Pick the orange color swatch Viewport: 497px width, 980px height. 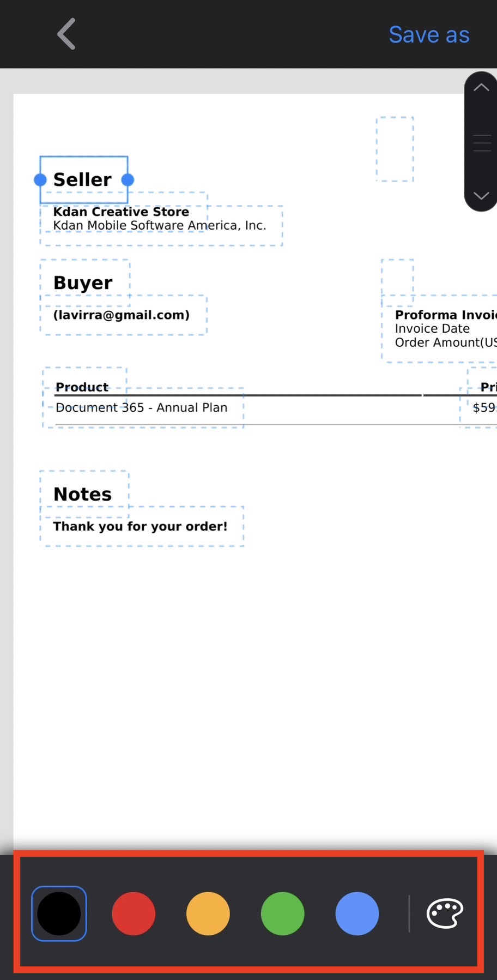coord(208,913)
